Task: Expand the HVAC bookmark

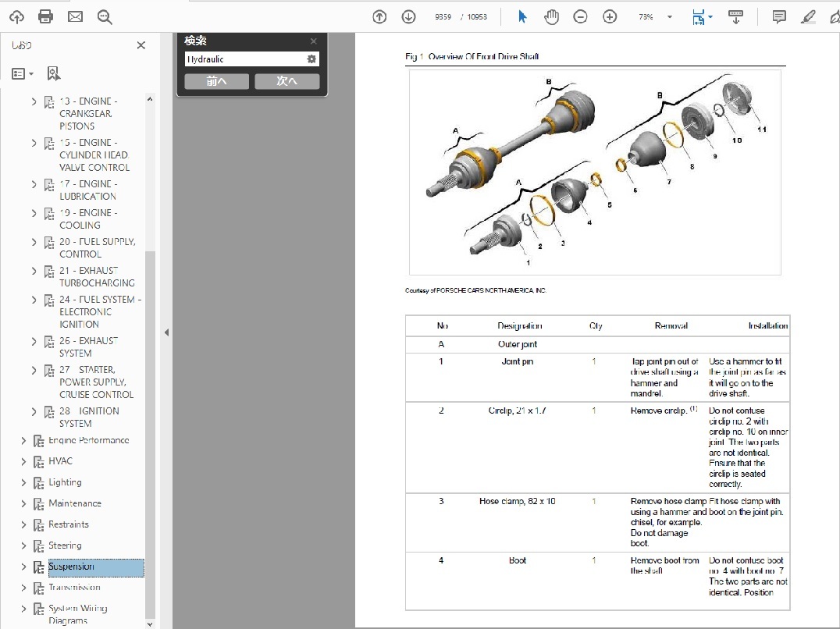Action: (23, 461)
